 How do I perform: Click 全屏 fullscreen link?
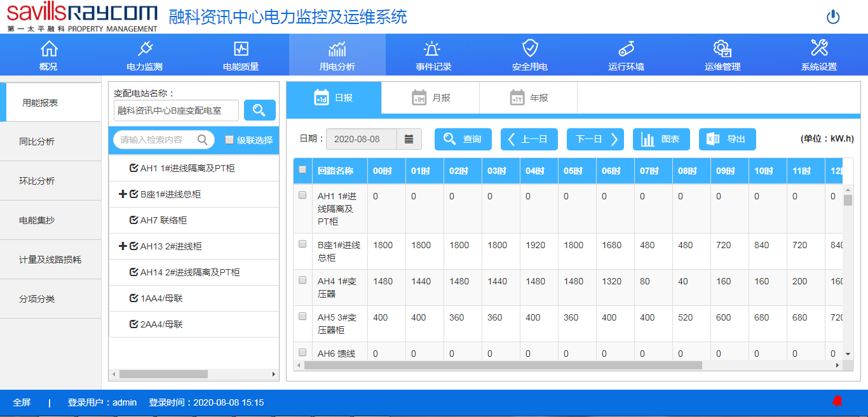tap(22, 402)
